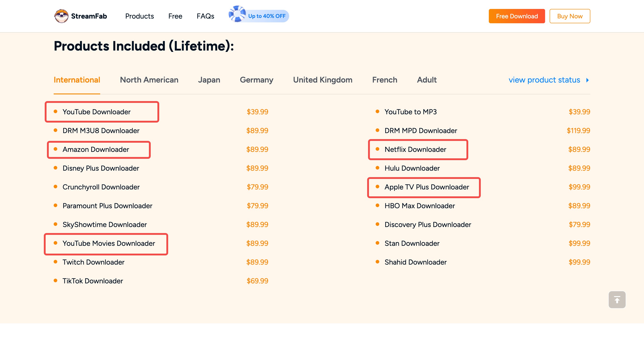Switch to the North American tab
Screen dimensions: 644x348
(x=149, y=80)
